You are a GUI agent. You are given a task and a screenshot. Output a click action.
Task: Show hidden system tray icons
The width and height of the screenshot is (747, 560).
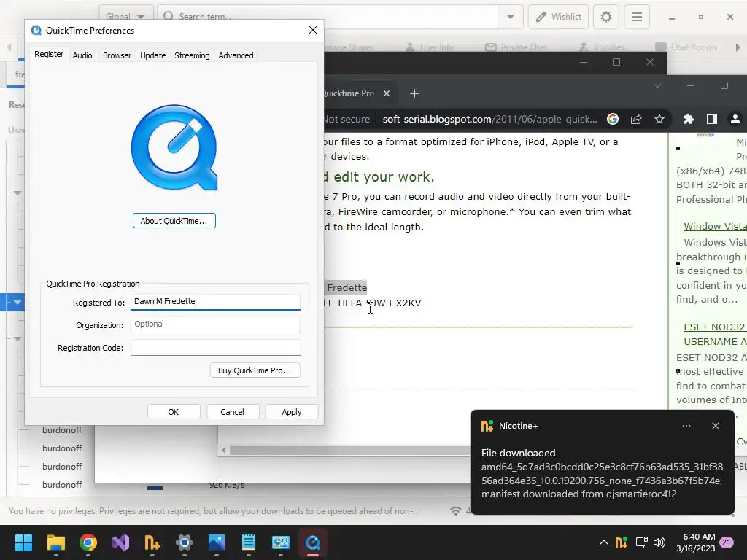click(x=603, y=542)
